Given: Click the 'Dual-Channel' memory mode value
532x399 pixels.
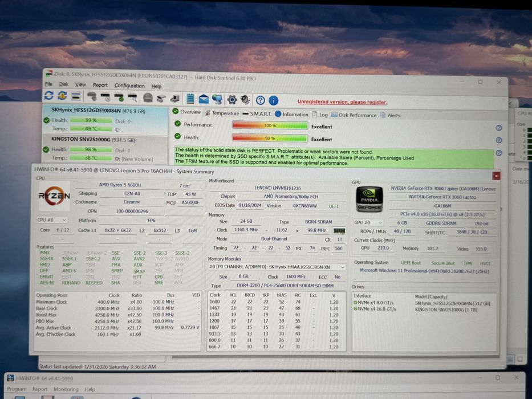Looking at the screenshot, I should tap(274, 239).
